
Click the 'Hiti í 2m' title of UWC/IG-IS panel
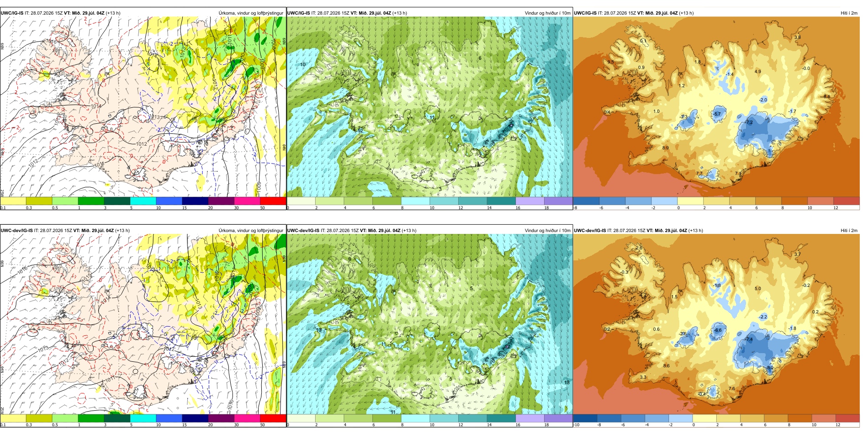[849, 13]
